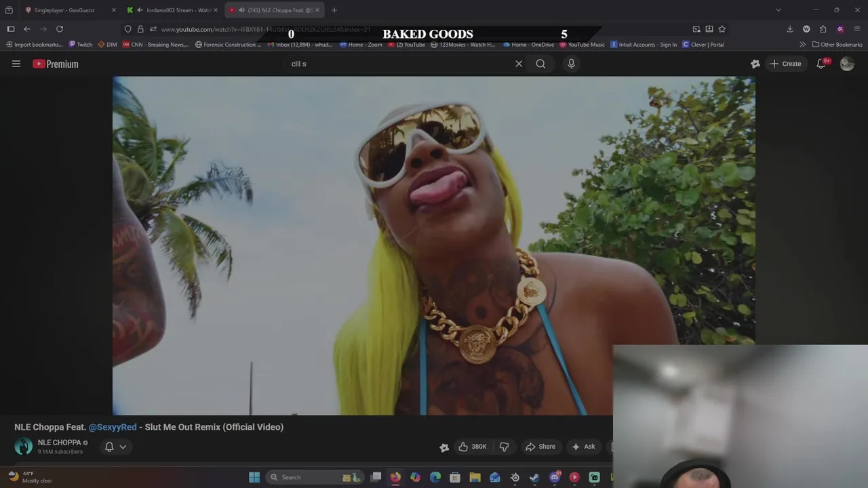Open Steam from the taskbar
This screenshot has width=868, height=488.
click(534, 477)
